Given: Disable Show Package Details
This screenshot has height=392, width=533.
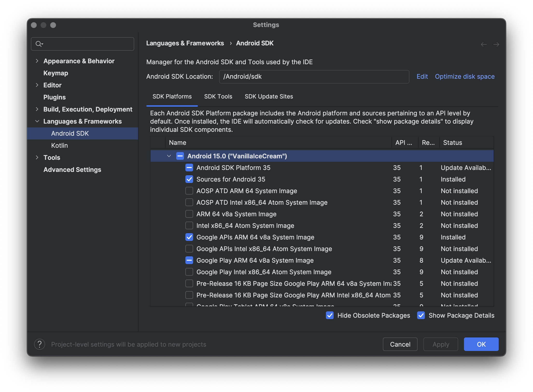Looking at the screenshot, I should click(x=421, y=315).
